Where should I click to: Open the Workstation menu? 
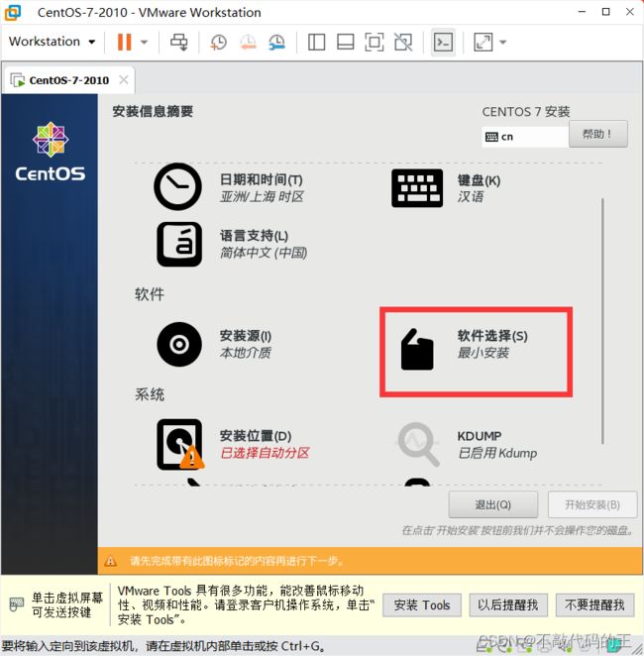pos(52,42)
